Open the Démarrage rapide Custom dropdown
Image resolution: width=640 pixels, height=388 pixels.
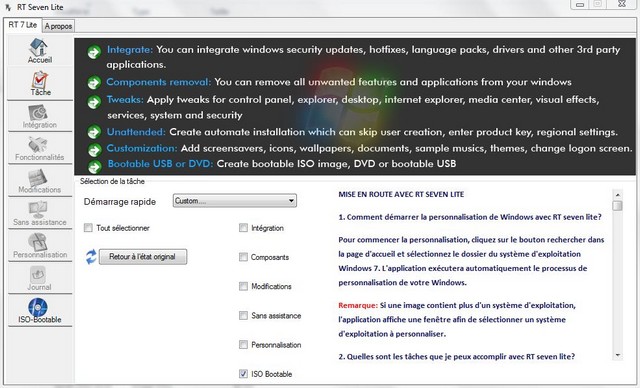point(235,201)
